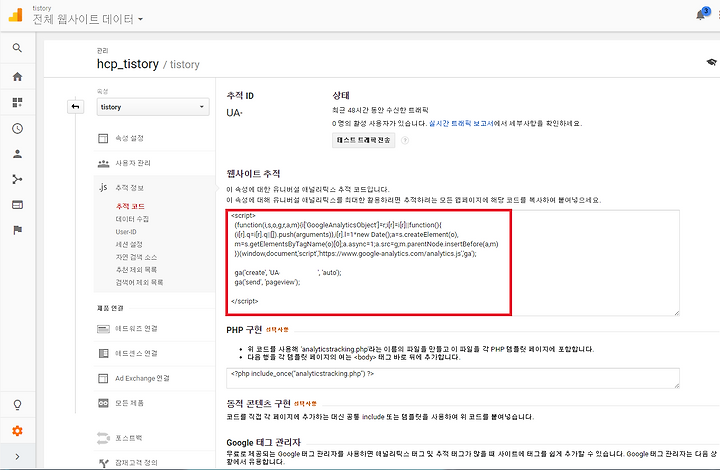
Task: Click the 사용자 관리 people icon
Action: coord(103,163)
